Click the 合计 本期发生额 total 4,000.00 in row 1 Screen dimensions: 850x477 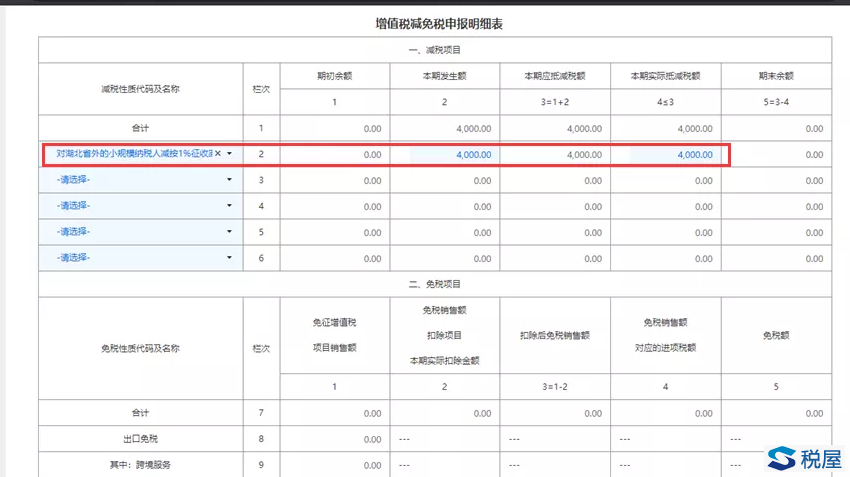coord(473,129)
